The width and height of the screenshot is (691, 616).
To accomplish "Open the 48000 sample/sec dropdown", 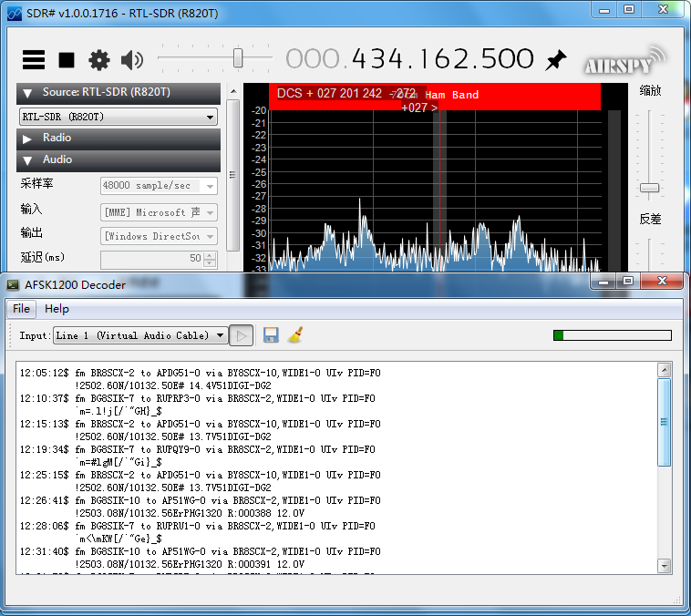I will click(159, 186).
